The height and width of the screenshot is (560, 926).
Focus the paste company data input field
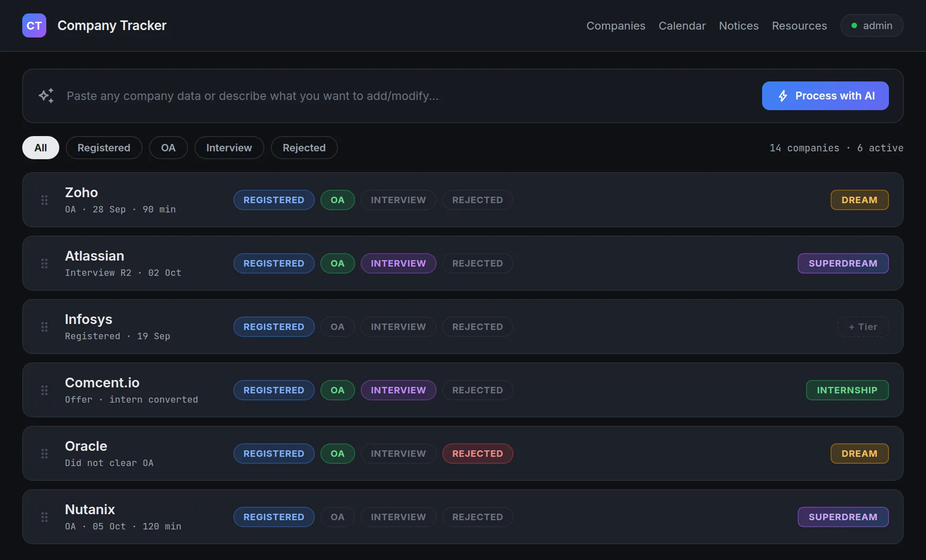click(407, 96)
